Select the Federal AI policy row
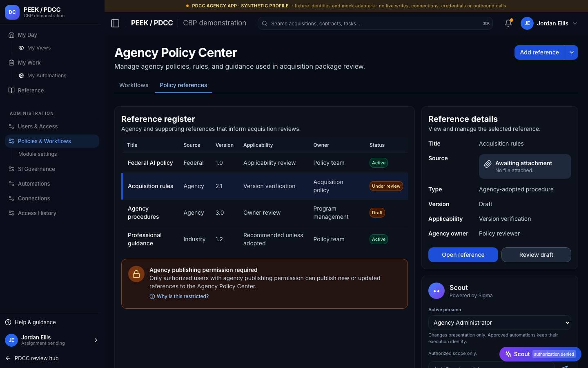This screenshot has height=368, width=588. tap(265, 163)
